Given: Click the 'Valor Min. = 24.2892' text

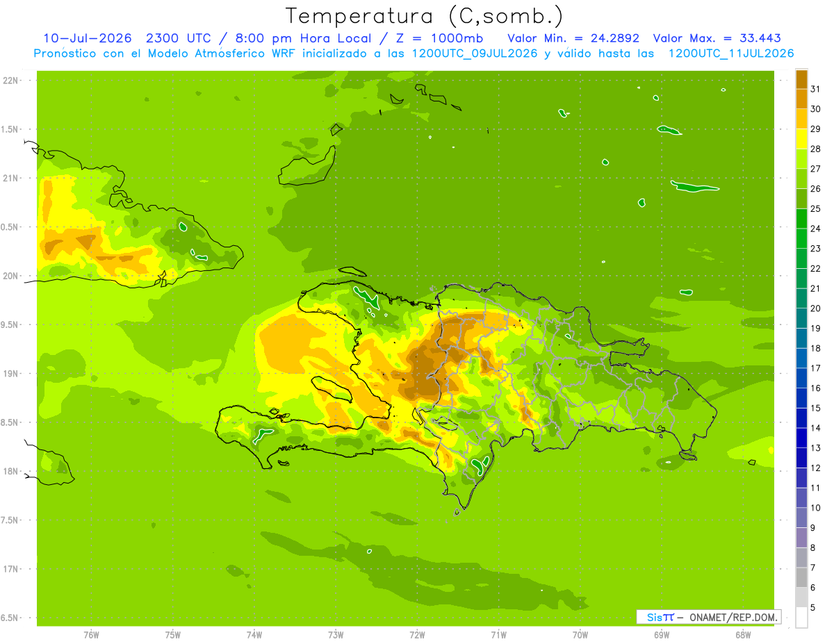Looking at the screenshot, I should [x=573, y=38].
